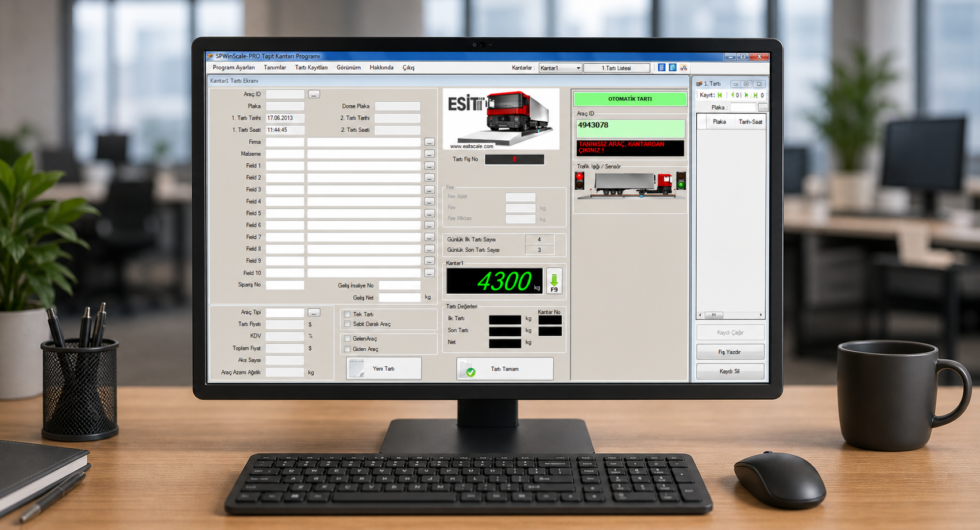Click the left red traffic light icon
This screenshot has height=530, width=980.
point(580,181)
